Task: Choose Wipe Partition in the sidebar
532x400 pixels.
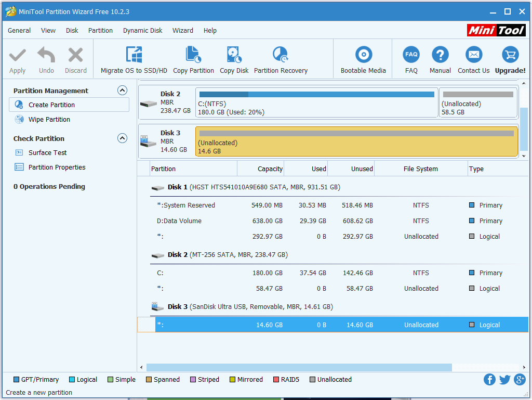Action: (49, 119)
